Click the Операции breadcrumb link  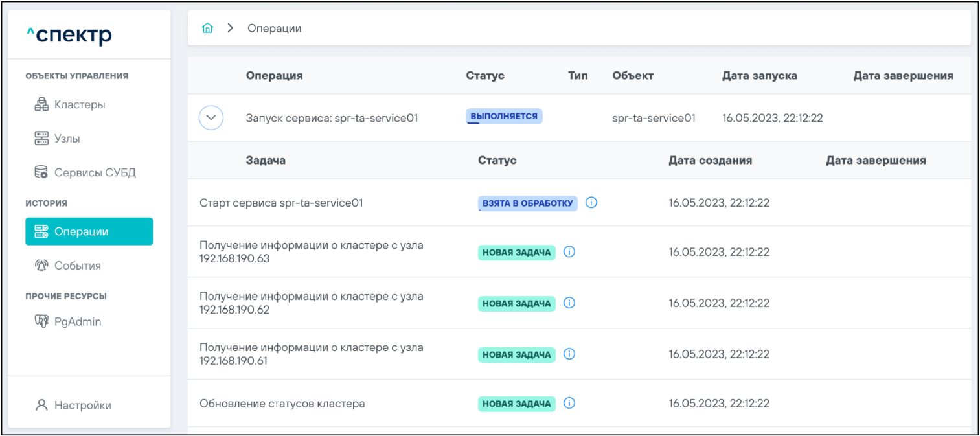coord(274,29)
